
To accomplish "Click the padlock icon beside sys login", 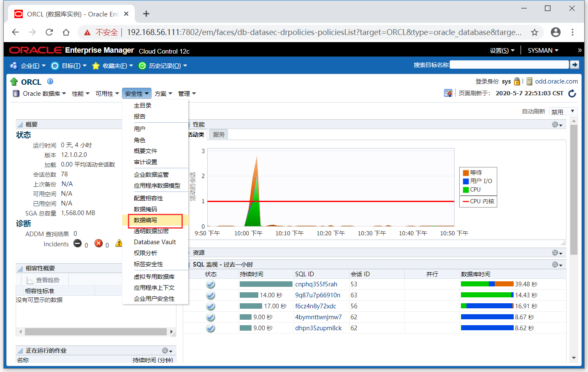I will point(517,81).
